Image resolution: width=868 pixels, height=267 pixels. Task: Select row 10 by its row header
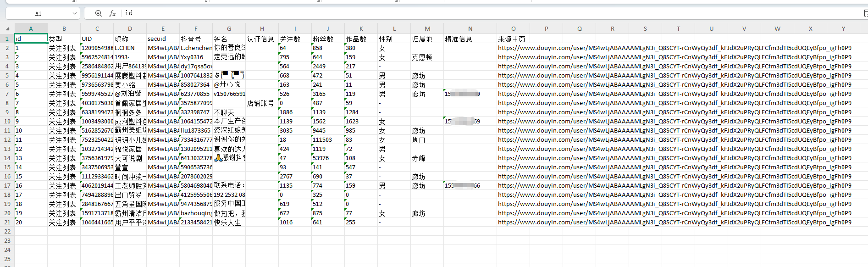(7, 122)
